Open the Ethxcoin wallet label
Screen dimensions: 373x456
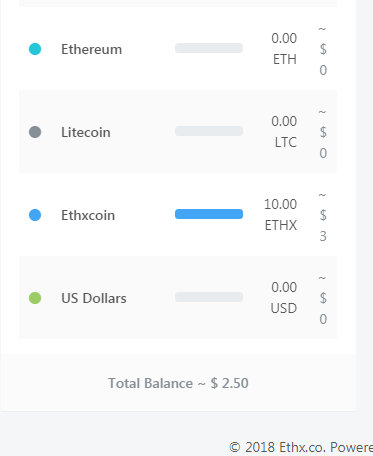[88, 215]
